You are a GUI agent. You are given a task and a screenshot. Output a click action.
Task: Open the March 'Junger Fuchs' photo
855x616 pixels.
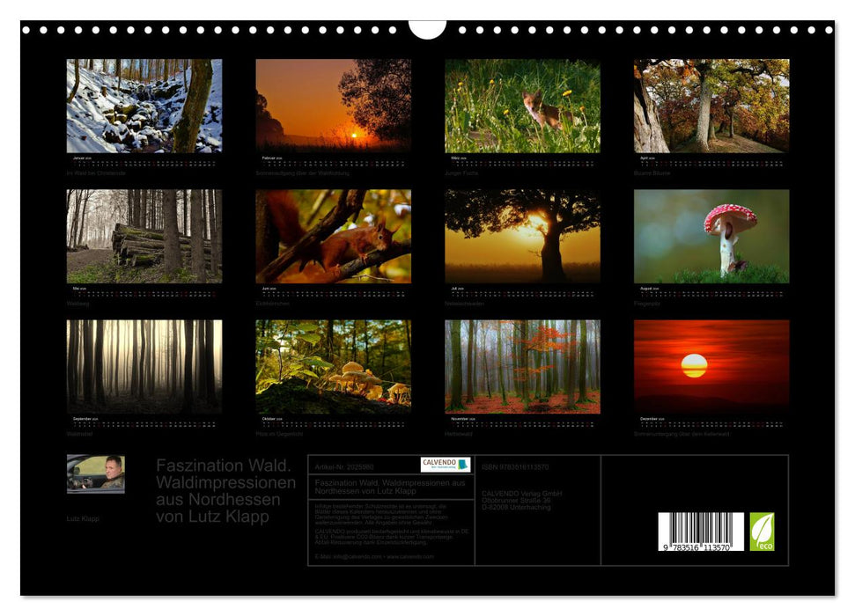(x=521, y=107)
